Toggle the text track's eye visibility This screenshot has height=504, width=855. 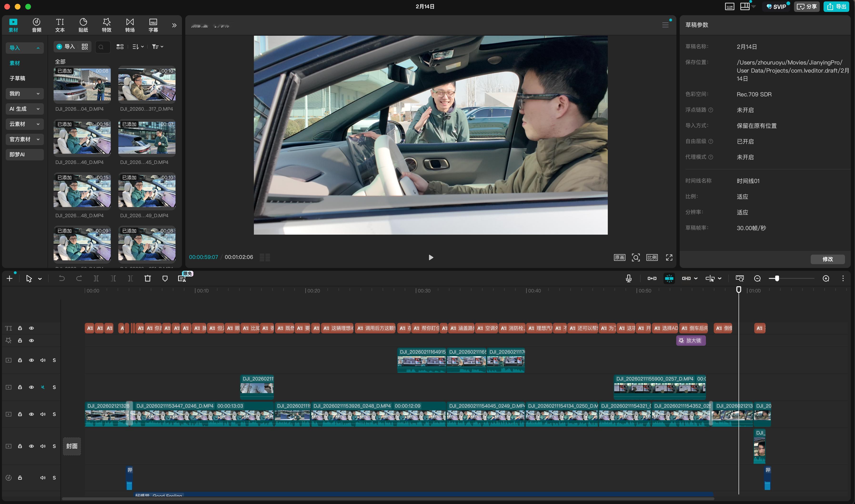click(31, 328)
